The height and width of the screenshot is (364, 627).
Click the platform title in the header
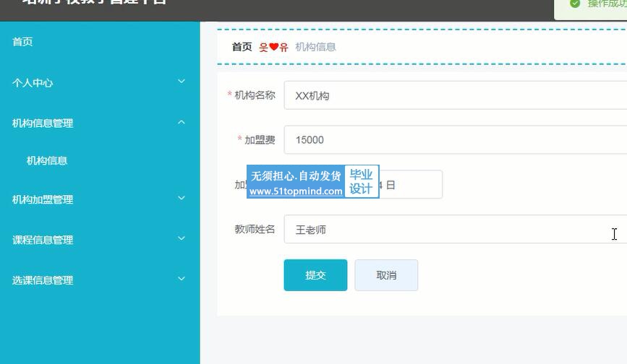[94, 3]
